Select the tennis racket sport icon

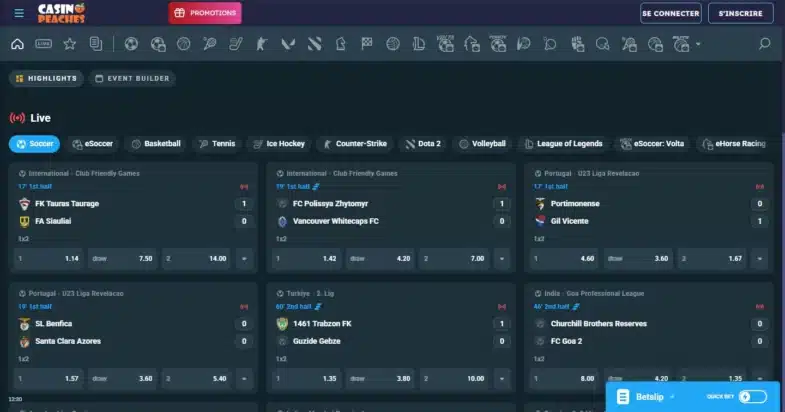pos(210,44)
